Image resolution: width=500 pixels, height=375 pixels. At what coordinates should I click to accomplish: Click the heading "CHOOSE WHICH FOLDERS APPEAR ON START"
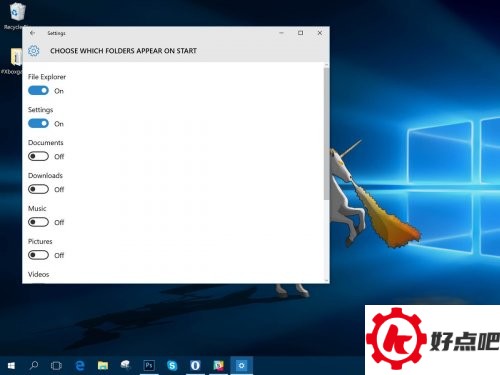[x=123, y=51]
